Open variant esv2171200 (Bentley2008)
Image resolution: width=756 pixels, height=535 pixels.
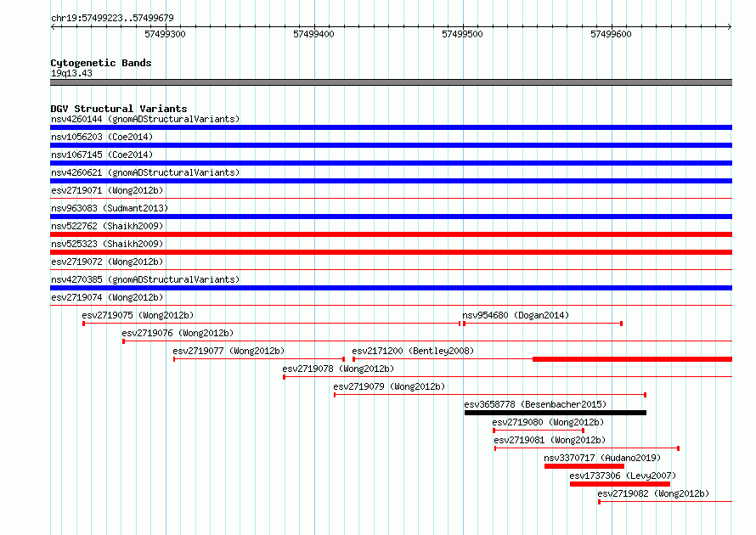click(413, 351)
